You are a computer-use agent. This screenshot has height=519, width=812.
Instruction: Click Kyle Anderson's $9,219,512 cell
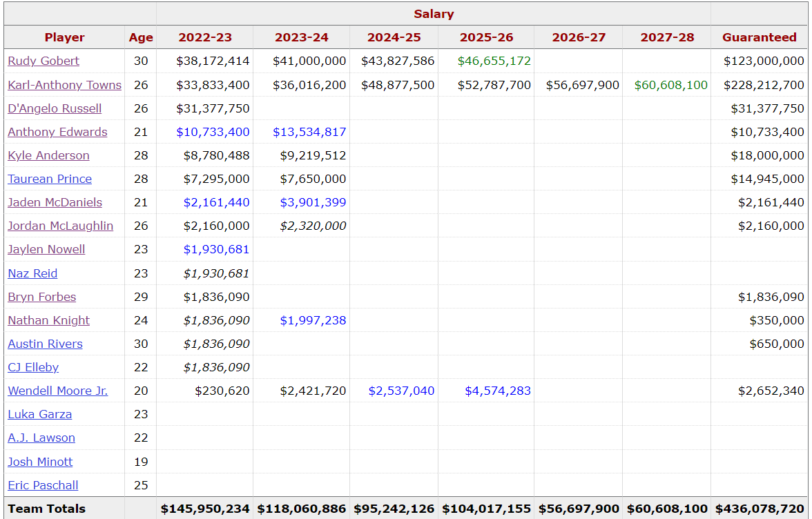(313, 155)
